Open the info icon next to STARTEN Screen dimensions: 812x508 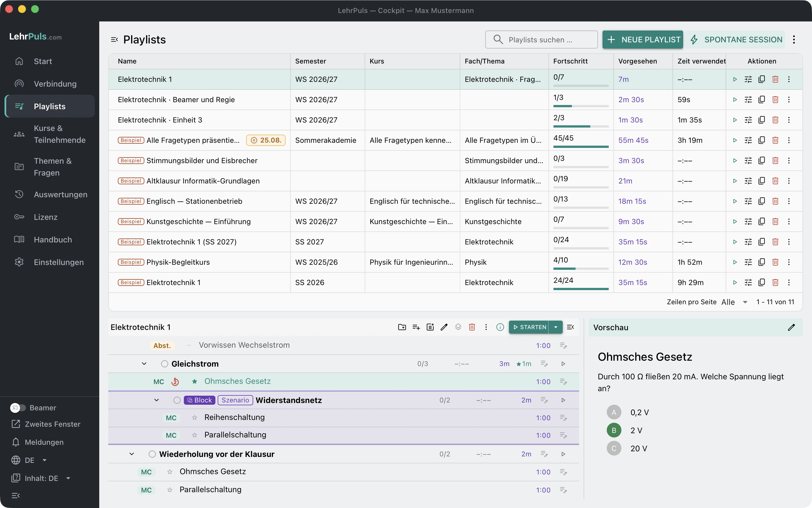point(500,327)
